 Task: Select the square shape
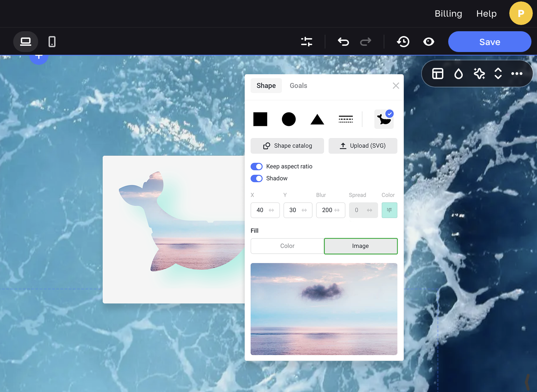click(260, 119)
